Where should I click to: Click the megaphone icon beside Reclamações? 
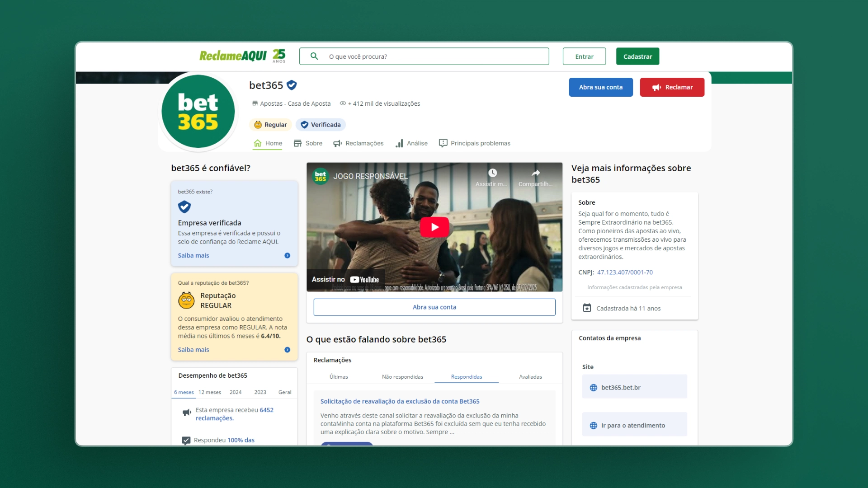(338, 143)
